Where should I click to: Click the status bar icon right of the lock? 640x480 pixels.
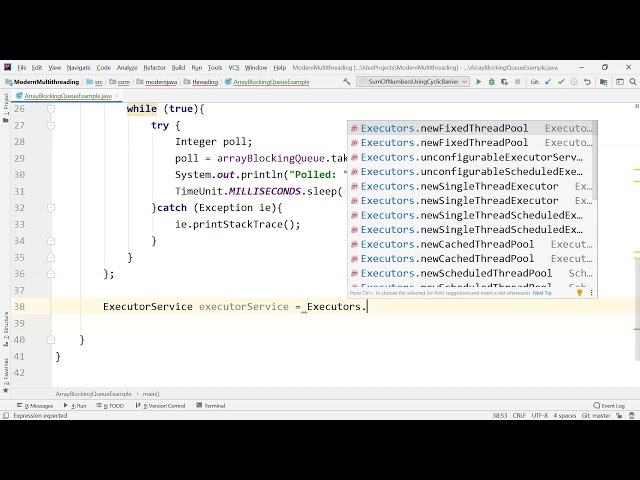[632, 416]
